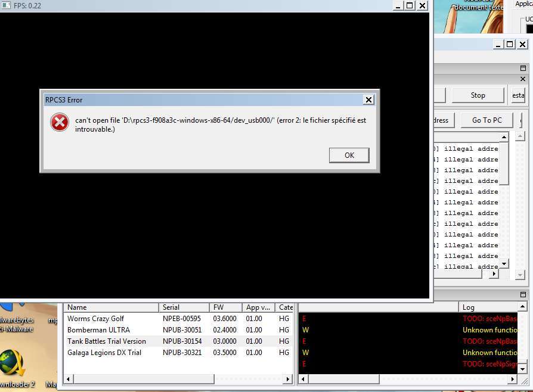Click the Go To PC button
The image size is (533, 392).
(486, 120)
